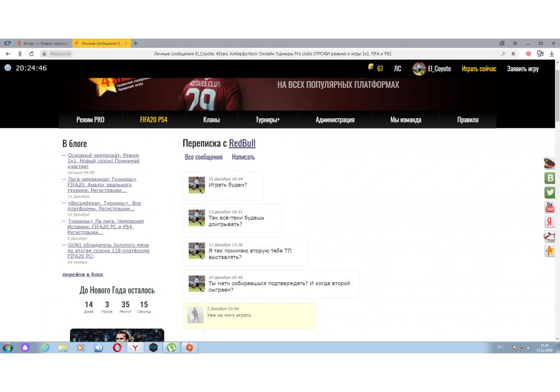The height and width of the screenshot is (392, 560).
Task: Open the browser hamburger menu
Action: click(x=515, y=43)
